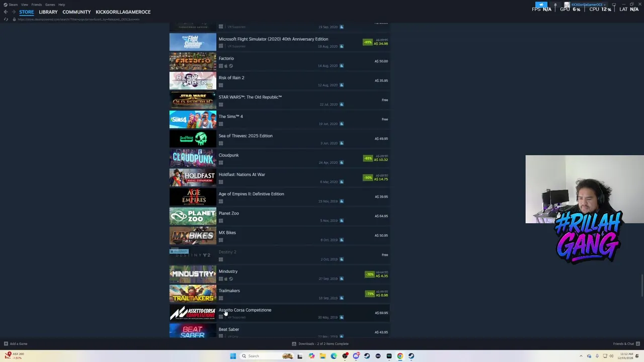Click Mindustry discount badge
Image resolution: width=644 pixels, height=362 pixels.
370,275
